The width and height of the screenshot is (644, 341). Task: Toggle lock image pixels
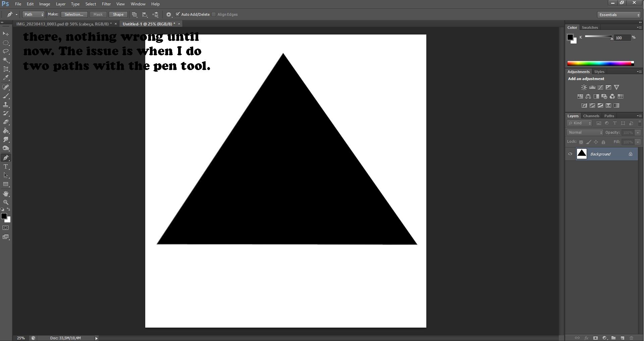tap(588, 142)
